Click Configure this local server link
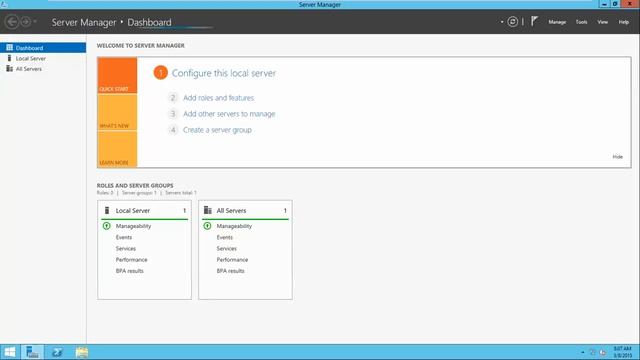This screenshot has width=640, height=360. point(224,73)
